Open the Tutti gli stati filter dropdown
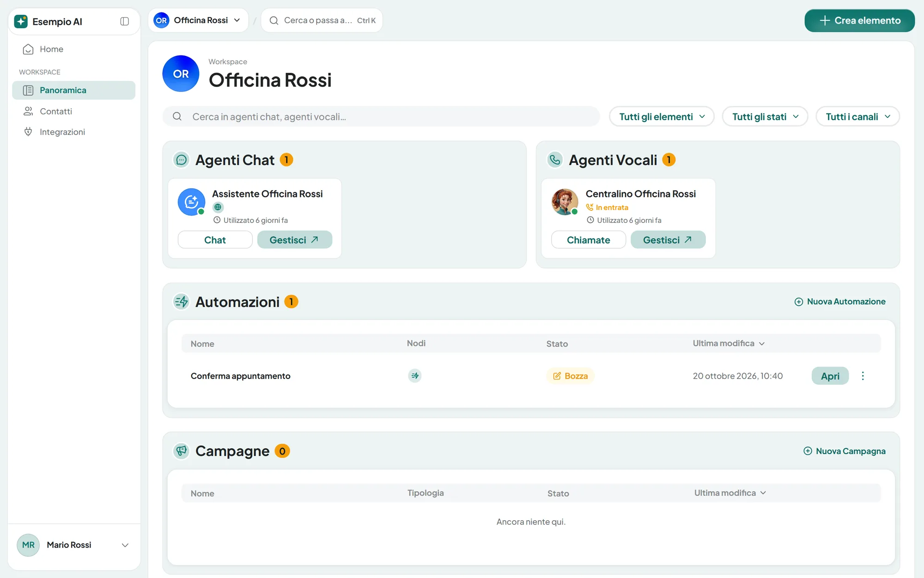 click(765, 117)
